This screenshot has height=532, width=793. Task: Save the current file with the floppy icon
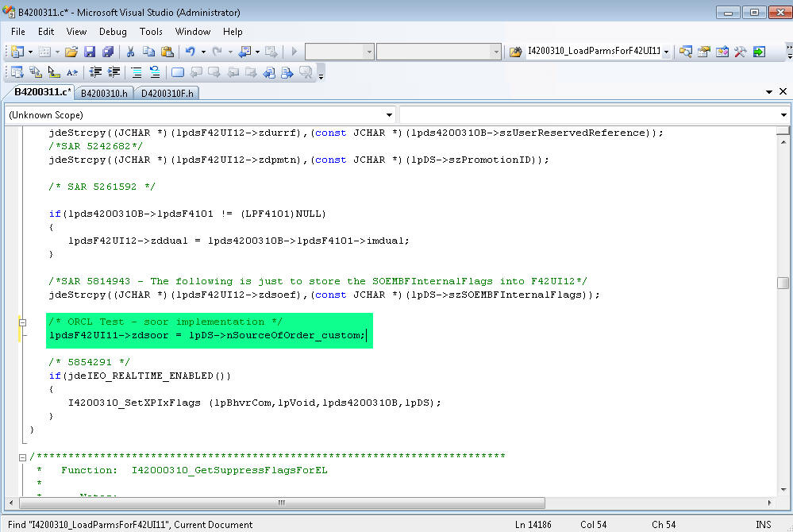coord(90,52)
